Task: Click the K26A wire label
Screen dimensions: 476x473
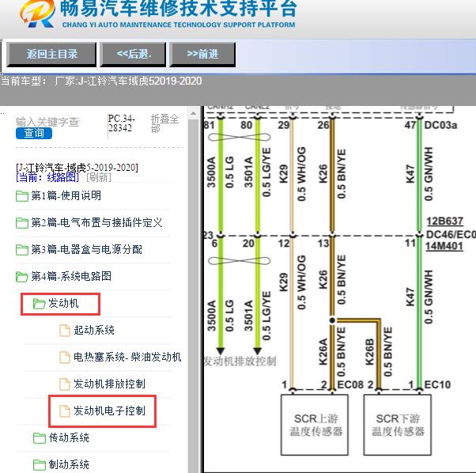Action: coord(323,351)
